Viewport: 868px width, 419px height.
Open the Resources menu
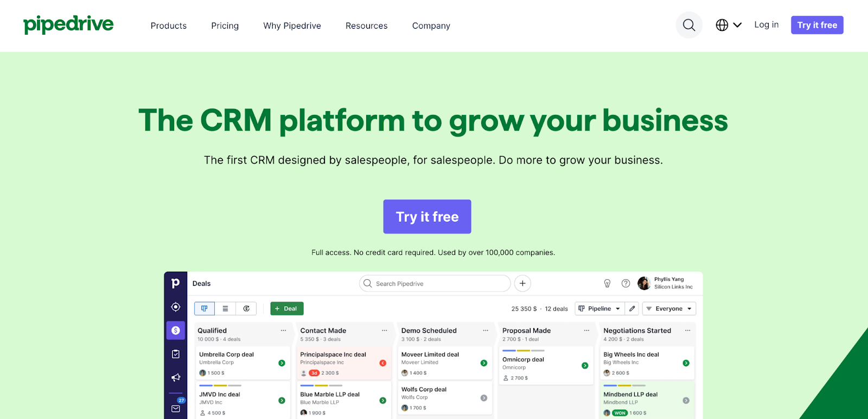tap(367, 25)
